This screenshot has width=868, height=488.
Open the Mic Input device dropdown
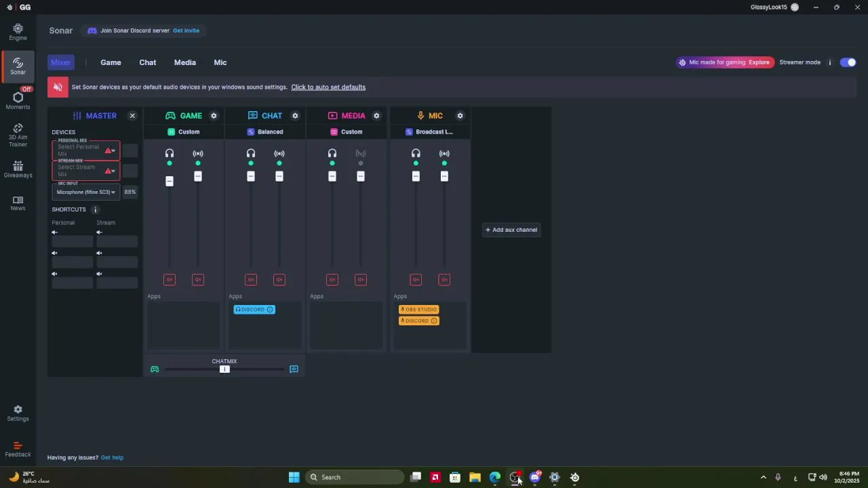[x=86, y=192]
